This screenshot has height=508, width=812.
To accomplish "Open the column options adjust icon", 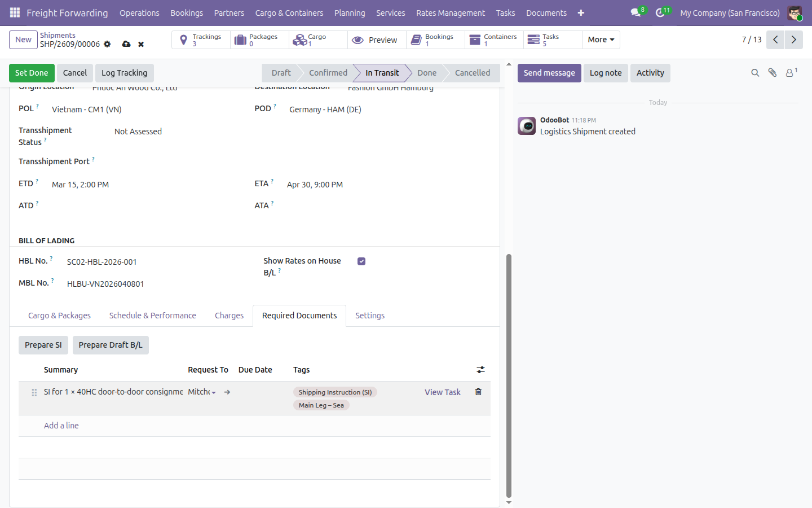I will (480, 370).
